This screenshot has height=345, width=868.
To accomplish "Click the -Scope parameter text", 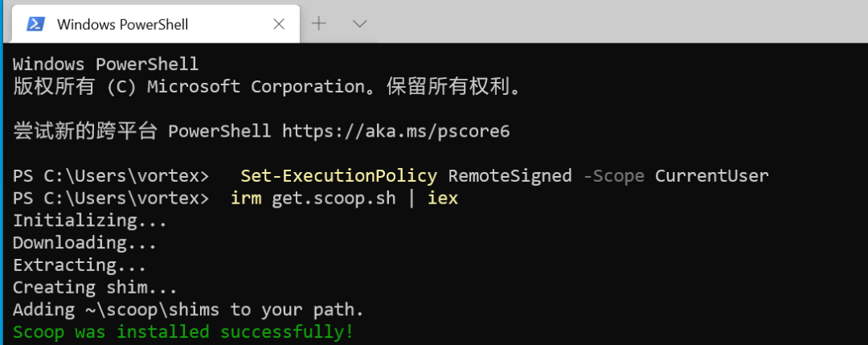I will [614, 175].
